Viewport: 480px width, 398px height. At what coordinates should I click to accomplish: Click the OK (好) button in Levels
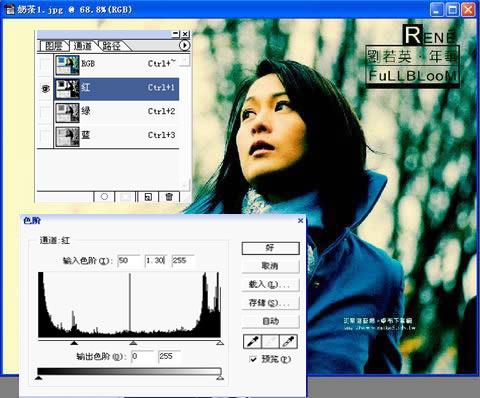click(270, 248)
